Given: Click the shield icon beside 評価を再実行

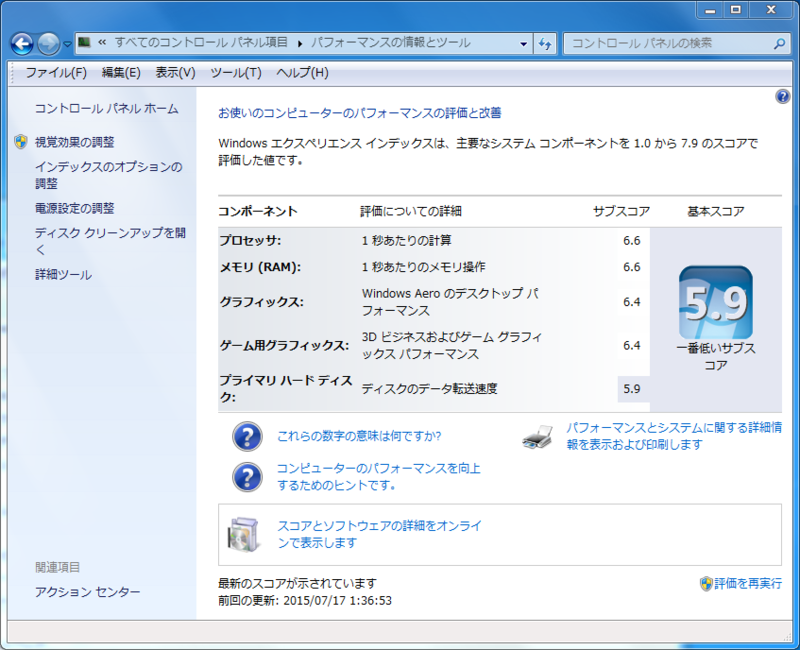Looking at the screenshot, I should click(706, 584).
